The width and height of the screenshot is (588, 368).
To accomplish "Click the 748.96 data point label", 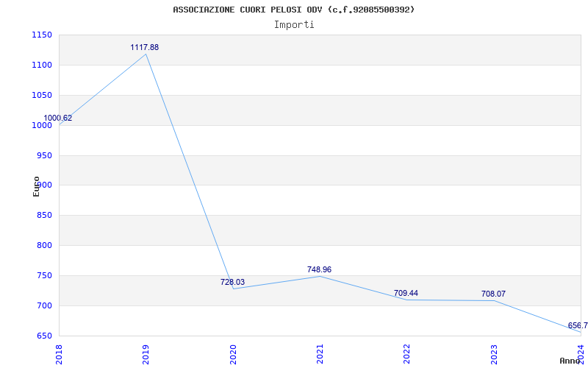I will pyautogui.click(x=319, y=269).
